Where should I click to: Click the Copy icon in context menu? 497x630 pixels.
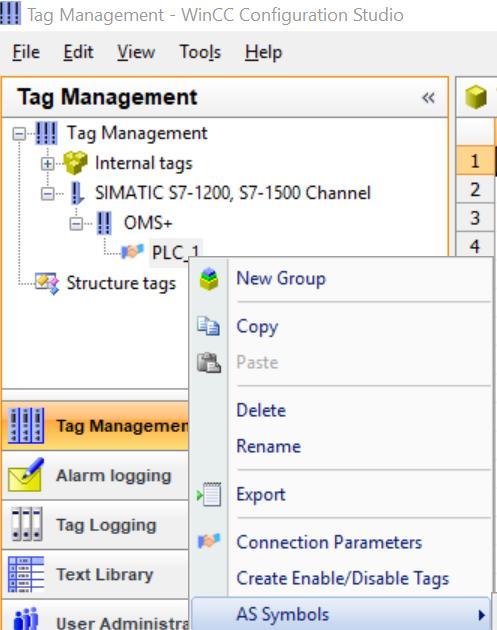coord(208,326)
